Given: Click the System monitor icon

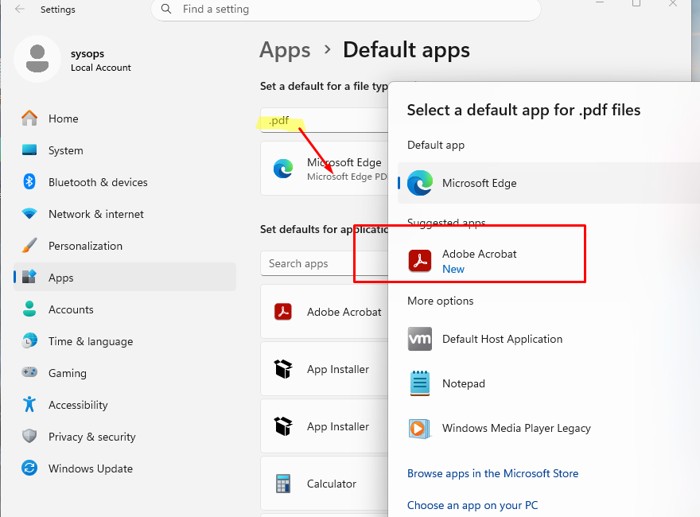Looking at the screenshot, I should tap(29, 150).
